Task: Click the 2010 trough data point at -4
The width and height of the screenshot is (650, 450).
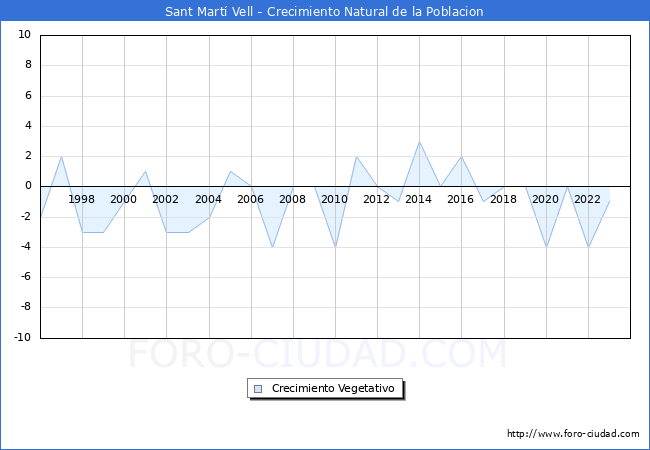Action: coord(335,247)
